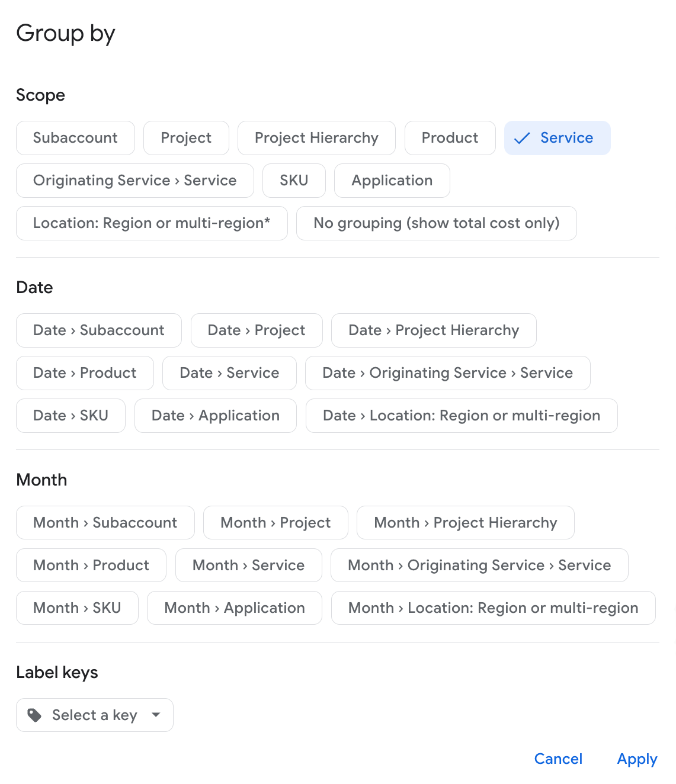Deselect the selected Service scope chip
Image resolution: width=676 pixels, height=784 pixels.
pos(557,138)
